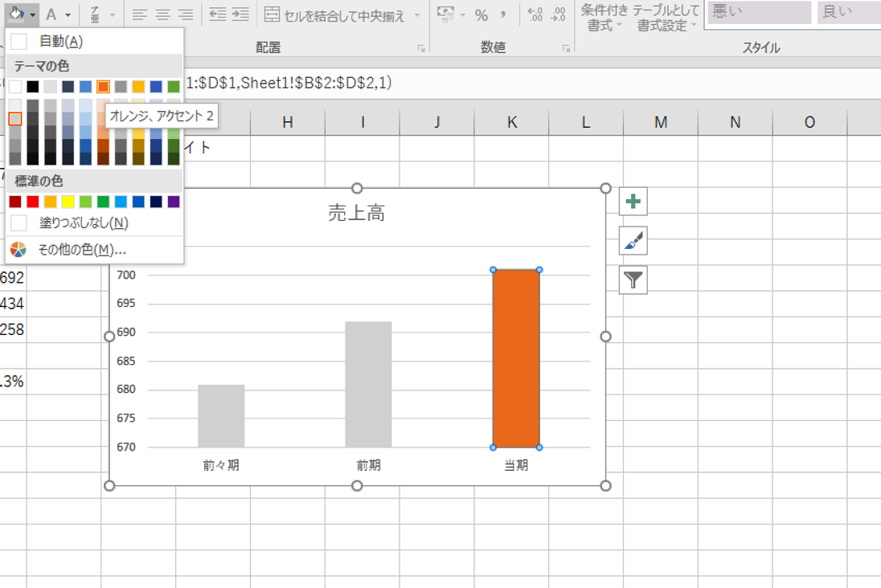This screenshot has width=881, height=588.
Task: Select column O header
Action: pyautogui.click(x=809, y=122)
